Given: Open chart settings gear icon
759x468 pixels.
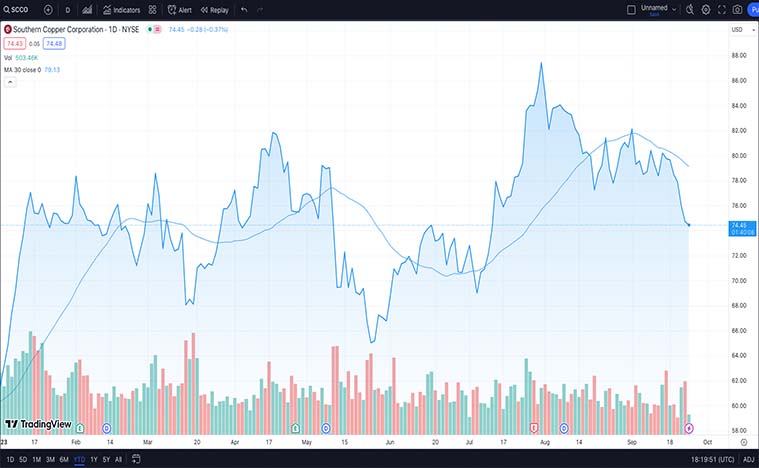Looking at the screenshot, I should pos(706,10).
